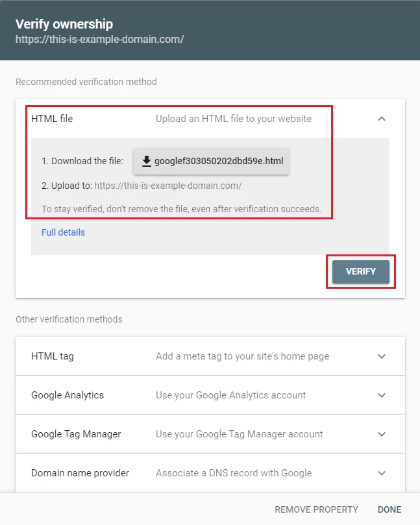Expand the Google Tag Manager chevron
Screen dimensions: 420x525
coord(382,434)
